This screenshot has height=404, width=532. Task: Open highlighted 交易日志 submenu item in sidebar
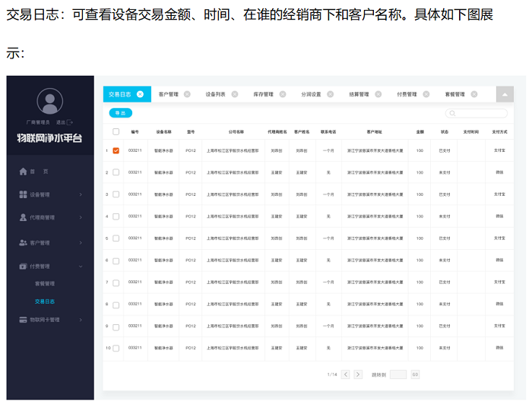click(x=45, y=301)
